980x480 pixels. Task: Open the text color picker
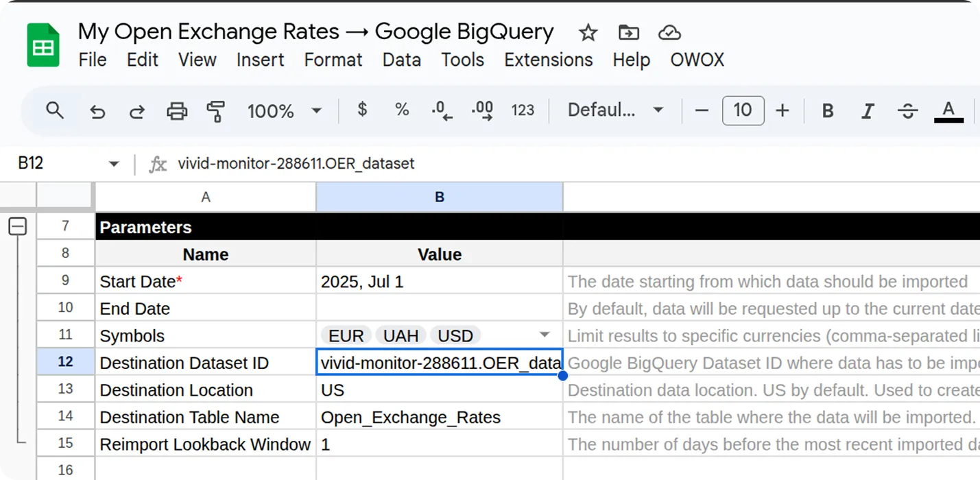point(948,111)
